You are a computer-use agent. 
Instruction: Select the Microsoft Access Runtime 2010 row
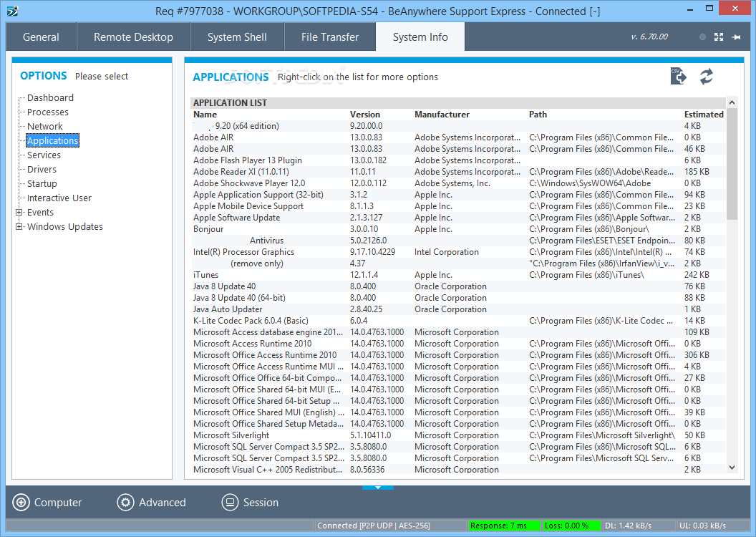[458, 344]
